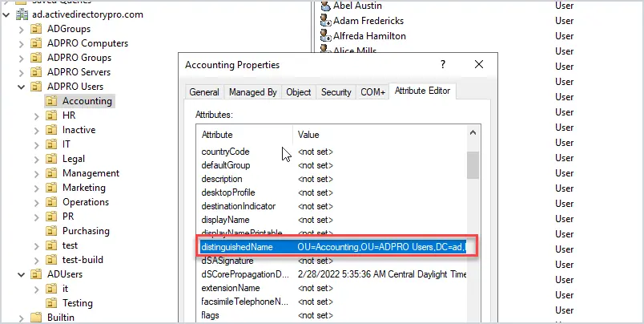Switch to the General tab
Screen dimensions: 644x324
[x=204, y=92]
